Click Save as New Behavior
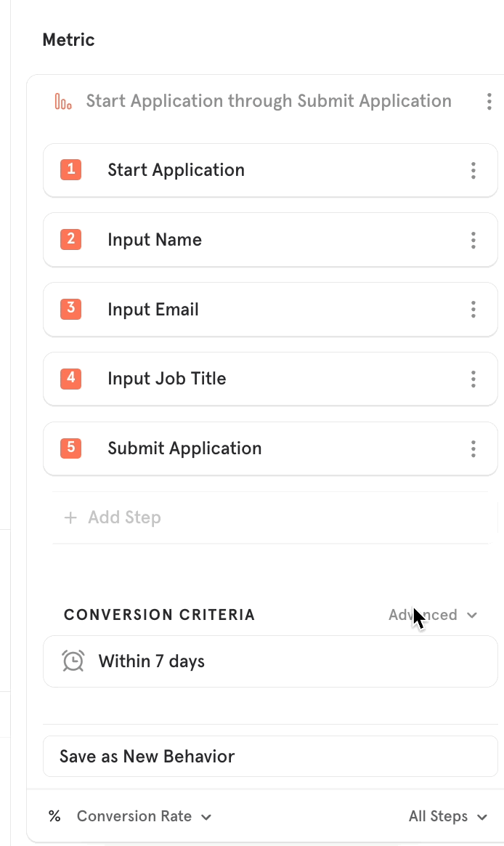Screen dimensions: 504x846 pyautogui.click(x=146, y=756)
